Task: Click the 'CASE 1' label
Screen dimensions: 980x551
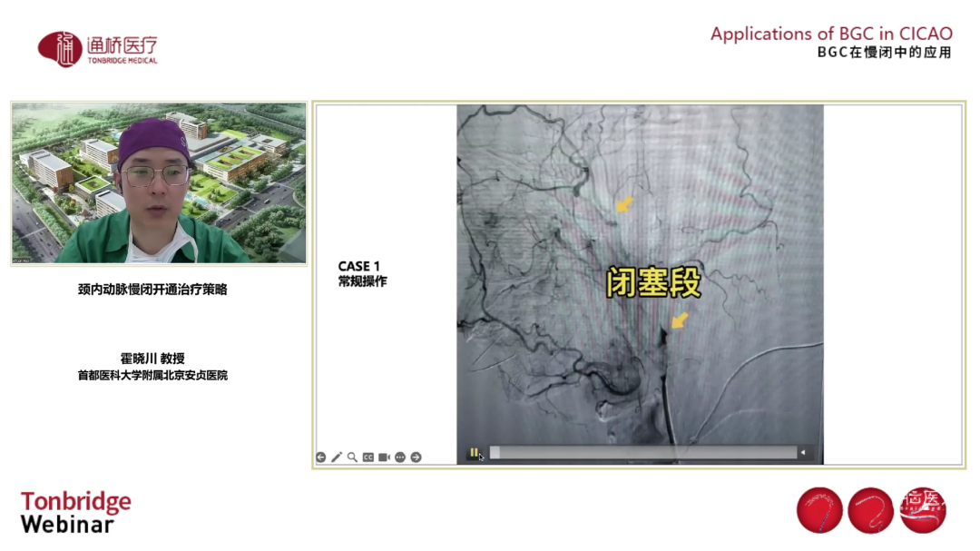Action: tap(358, 267)
